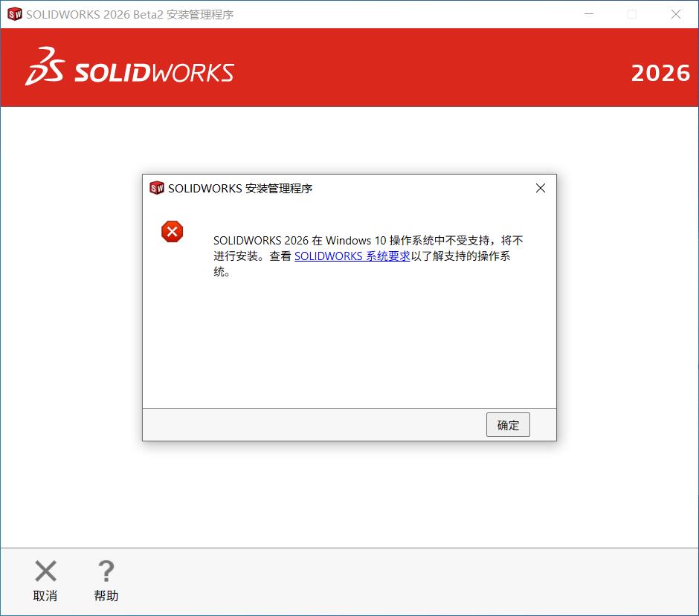Close the SOLIDWORKS 安装管理程序 error dialog

tap(541, 188)
